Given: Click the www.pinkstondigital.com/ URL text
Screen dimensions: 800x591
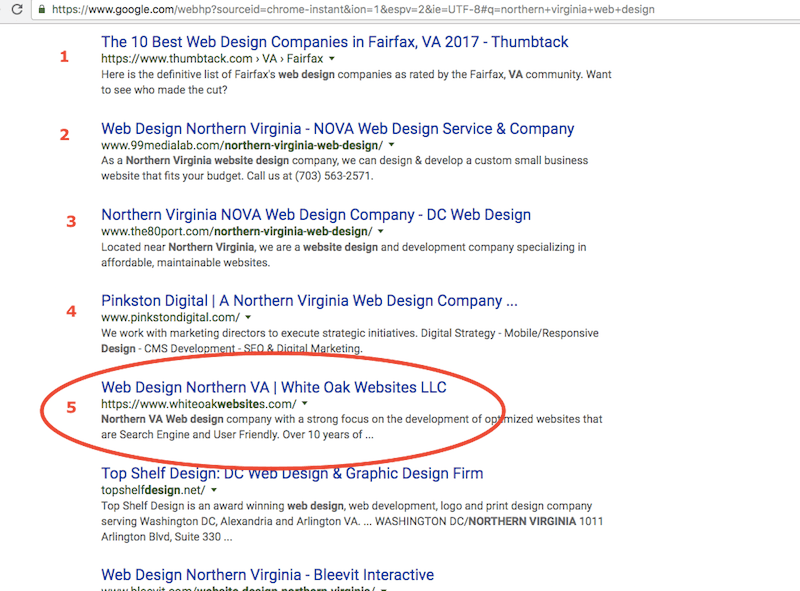Looking at the screenshot, I should click(170, 317).
